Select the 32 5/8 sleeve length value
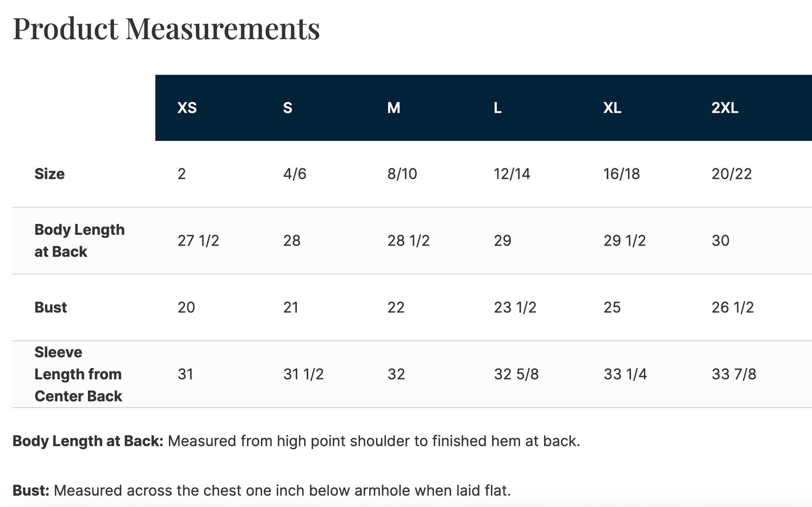This screenshot has width=812, height=507. click(516, 374)
